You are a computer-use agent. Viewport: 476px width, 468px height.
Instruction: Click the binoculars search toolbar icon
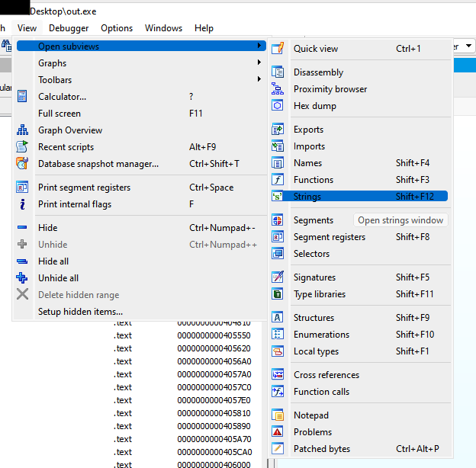[6, 46]
